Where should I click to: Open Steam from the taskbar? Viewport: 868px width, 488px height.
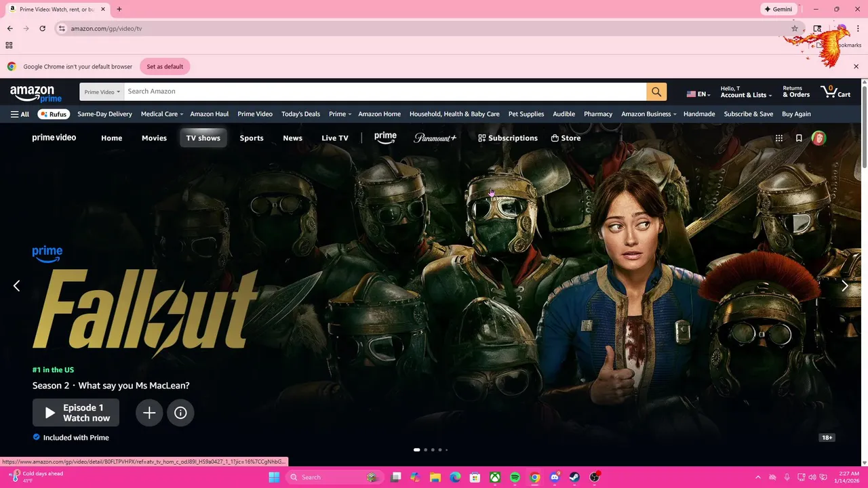pyautogui.click(x=574, y=477)
